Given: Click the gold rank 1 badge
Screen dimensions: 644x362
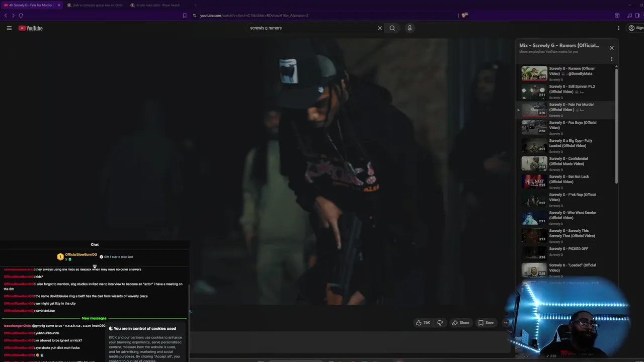Looking at the screenshot, I should tap(60, 257).
